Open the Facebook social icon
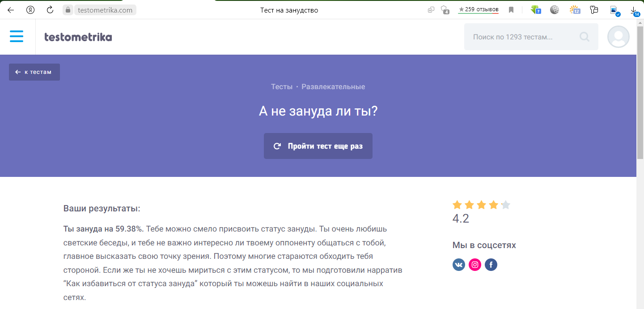644x309 pixels. 491,265
